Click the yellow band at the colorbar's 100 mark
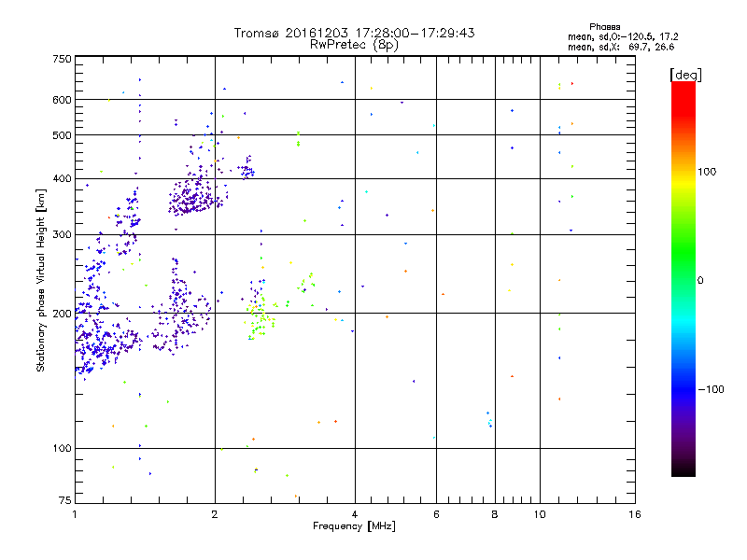This screenshot has width=747, height=560. pos(684,182)
